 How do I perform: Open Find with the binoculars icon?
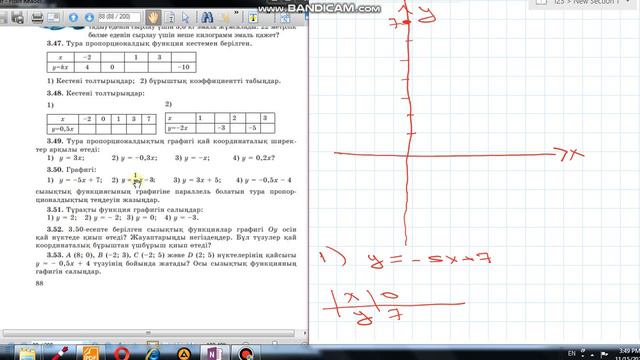207,17
